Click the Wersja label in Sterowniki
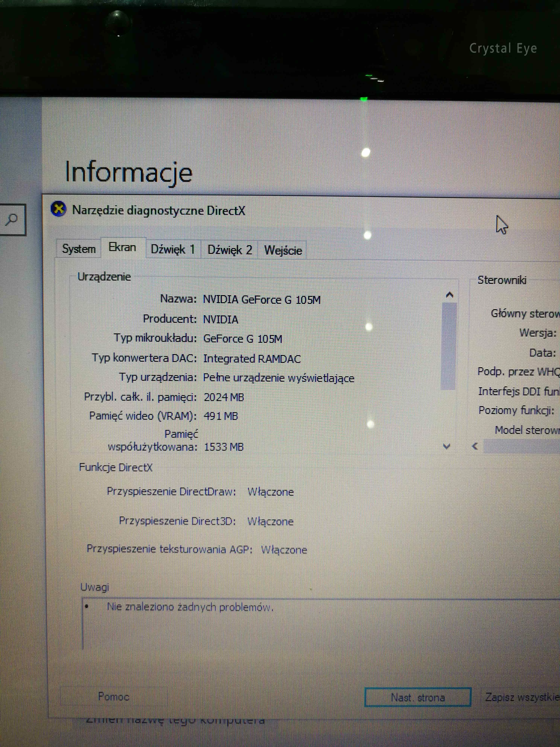Viewport: 560px width, 747px height. tap(538, 333)
